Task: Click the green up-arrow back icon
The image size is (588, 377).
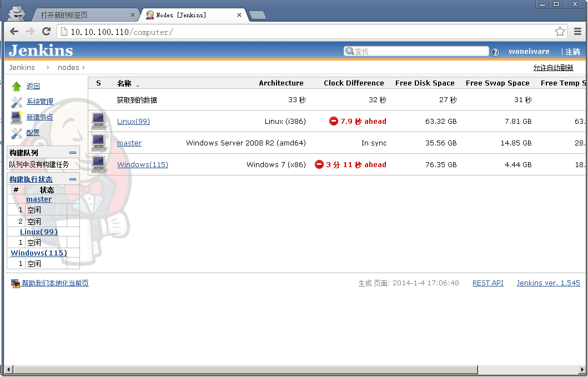Action: point(17,86)
